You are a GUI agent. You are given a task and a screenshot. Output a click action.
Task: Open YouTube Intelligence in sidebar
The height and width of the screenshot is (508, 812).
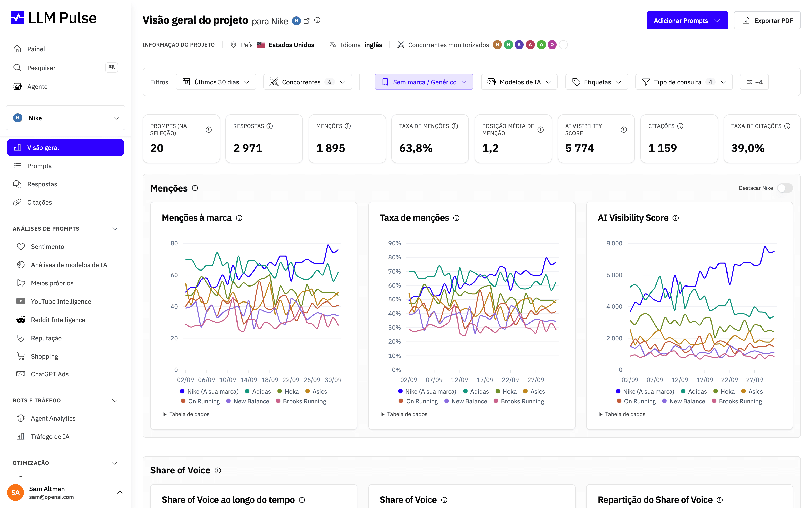click(x=65, y=301)
